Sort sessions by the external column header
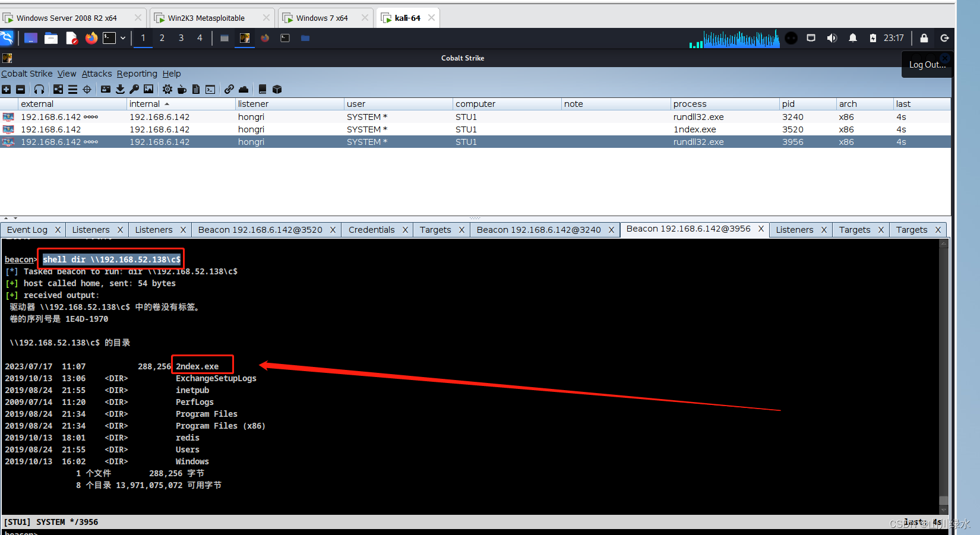980x535 pixels. tap(72, 104)
